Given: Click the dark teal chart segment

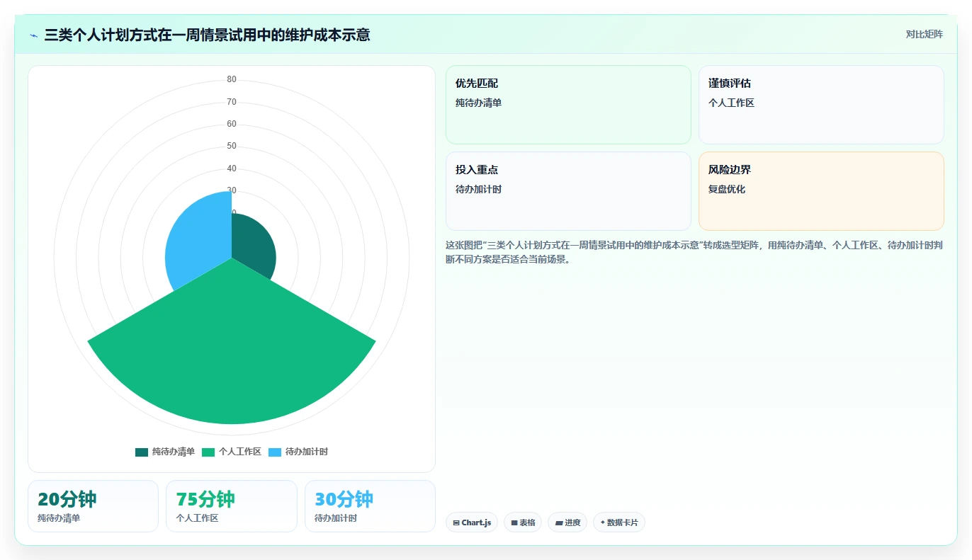Looking at the screenshot, I should [255, 246].
